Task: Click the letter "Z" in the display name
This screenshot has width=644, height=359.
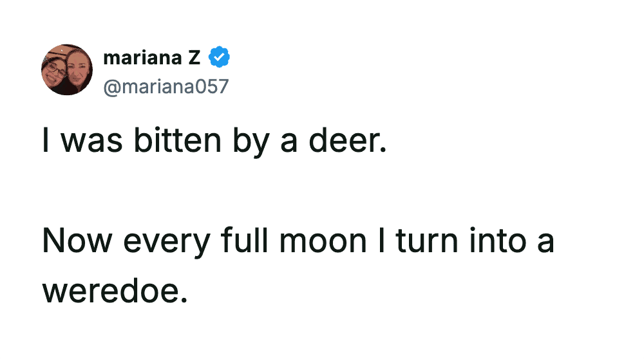Action: pyautogui.click(x=194, y=59)
